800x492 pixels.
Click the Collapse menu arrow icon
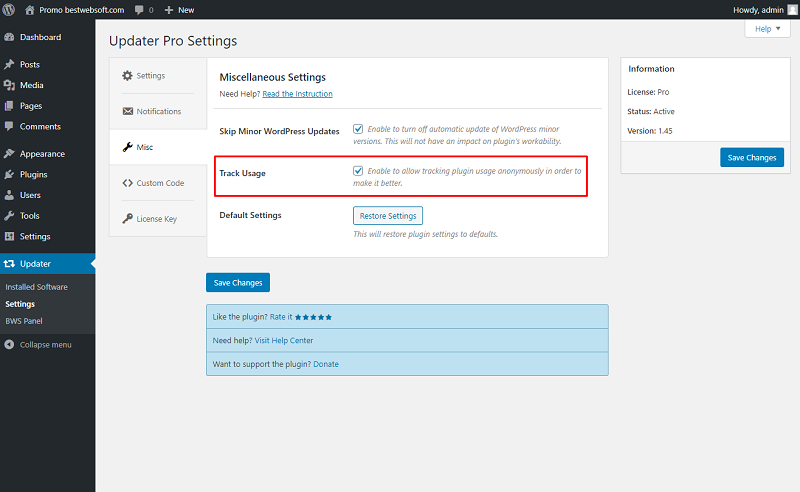pyautogui.click(x=9, y=345)
